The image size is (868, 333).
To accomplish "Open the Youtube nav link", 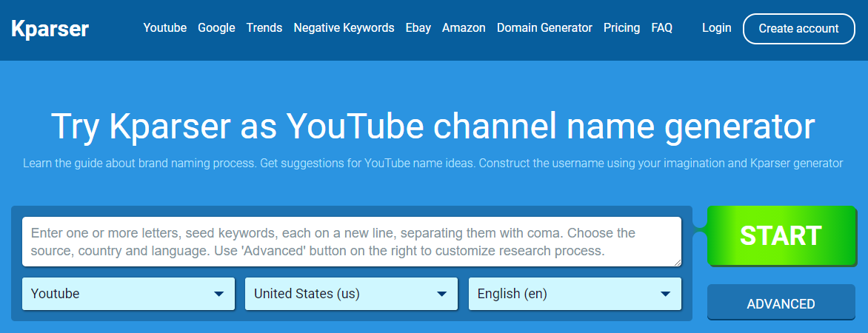I will 165,27.
